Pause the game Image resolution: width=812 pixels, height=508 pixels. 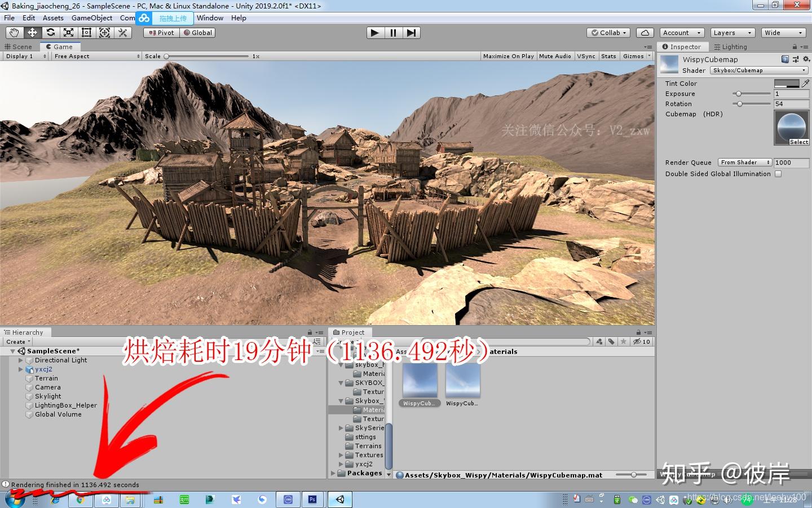[x=393, y=33]
